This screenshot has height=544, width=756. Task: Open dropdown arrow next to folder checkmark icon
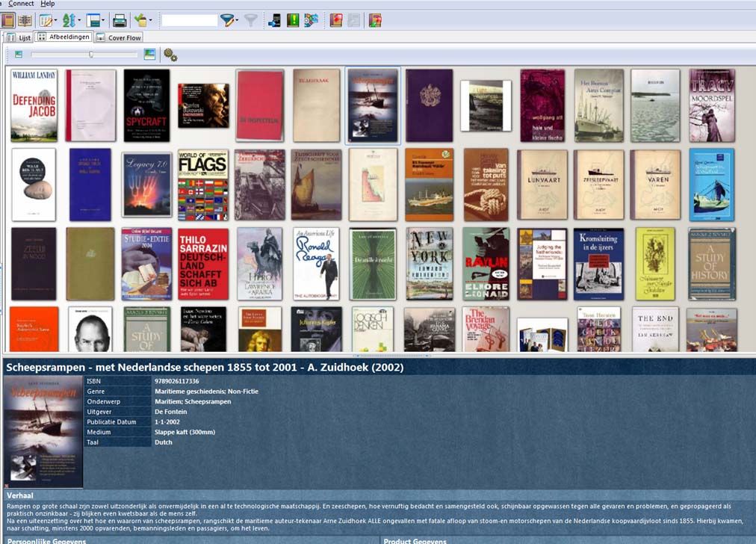click(150, 21)
